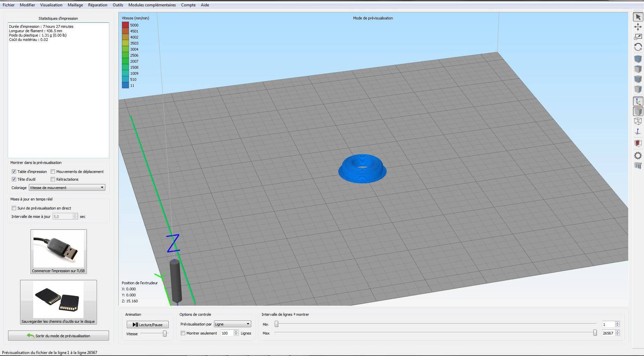Click the Min line range slider handle
The width and height of the screenshot is (644, 356).
(x=276, y=324)
